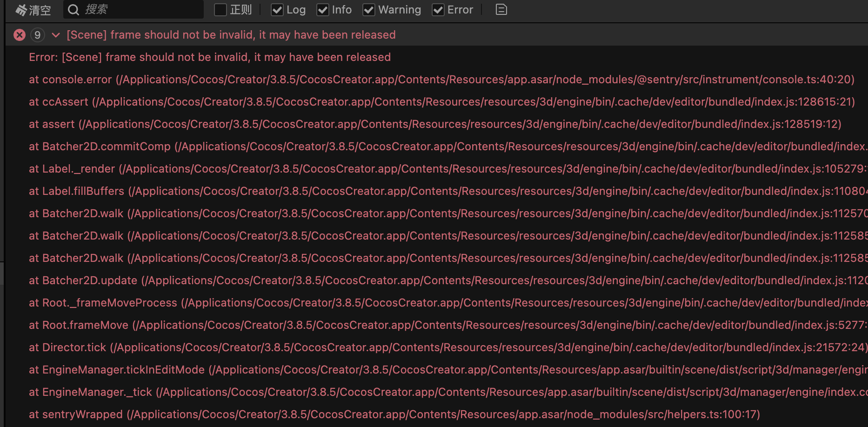Click the 'at EngineManager.tickInEditMode' stack line
Screen dimensions: 868x427
[x=448, y=370]
